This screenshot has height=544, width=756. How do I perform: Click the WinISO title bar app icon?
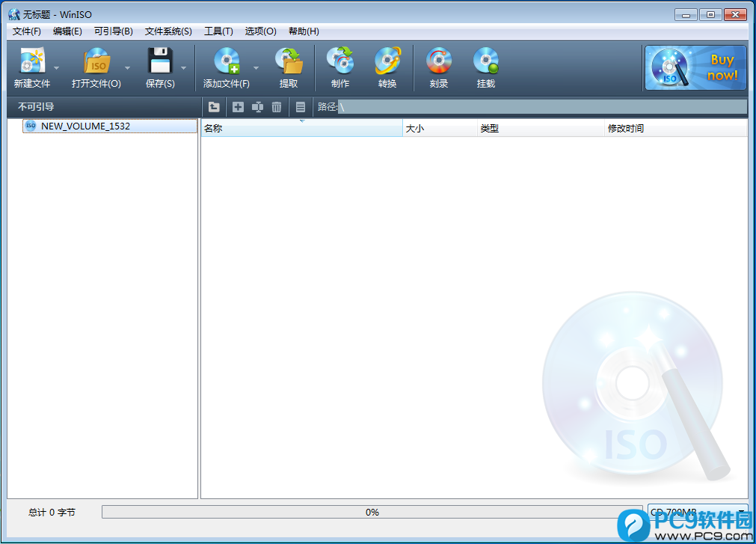point(14,14)
